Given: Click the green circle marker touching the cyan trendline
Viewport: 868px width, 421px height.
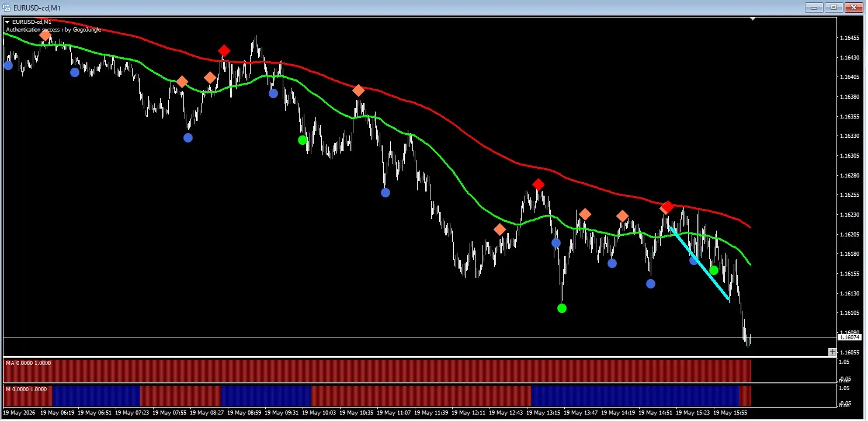Looking at the screenshot, I should pos(714,270).
